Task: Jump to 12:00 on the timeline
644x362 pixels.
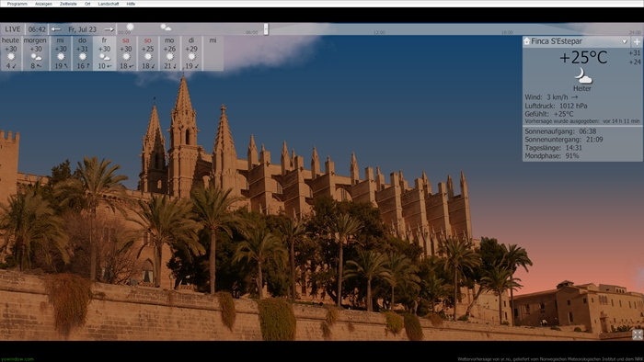Action: (x=379, y=32)
